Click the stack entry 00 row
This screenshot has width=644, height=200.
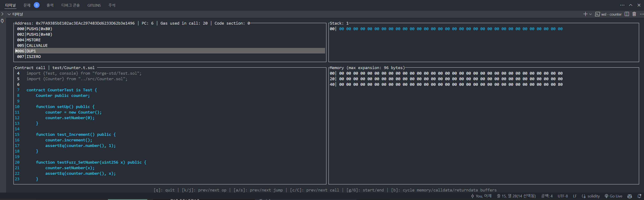446,29
